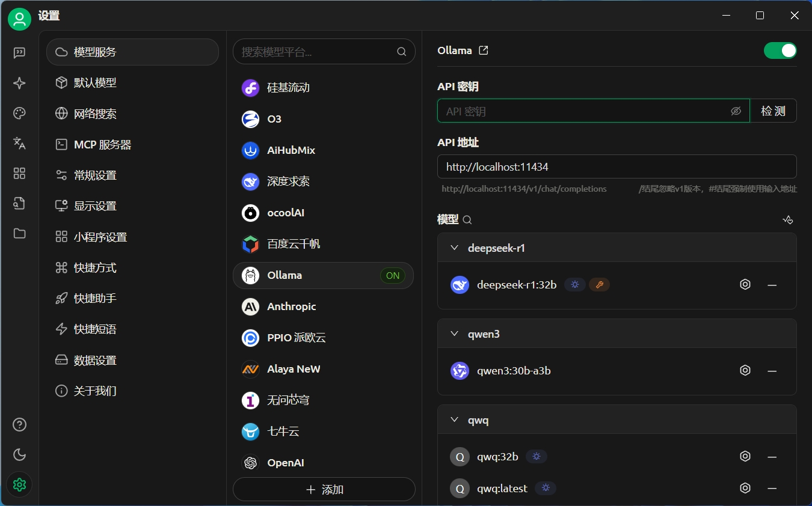
Task: Open 关于我们 settings menu
Action: [x=132, y=391]
